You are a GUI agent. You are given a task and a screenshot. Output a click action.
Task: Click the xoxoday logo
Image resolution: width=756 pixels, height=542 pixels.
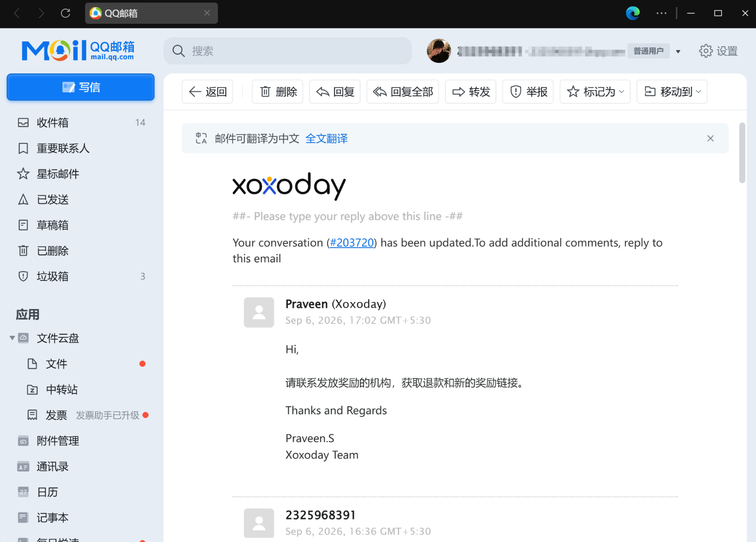click(289, 186)
